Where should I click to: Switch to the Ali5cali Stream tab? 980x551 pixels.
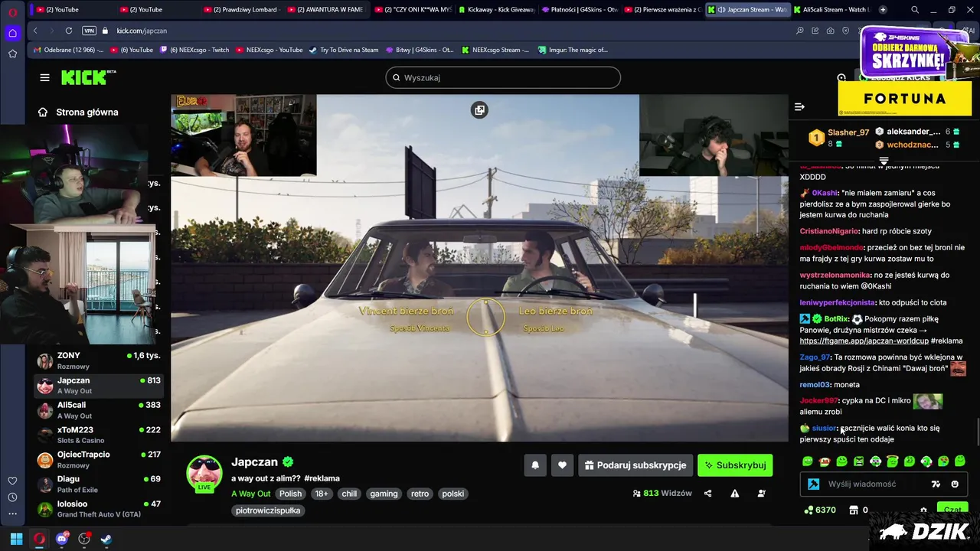tap(831, 9)
